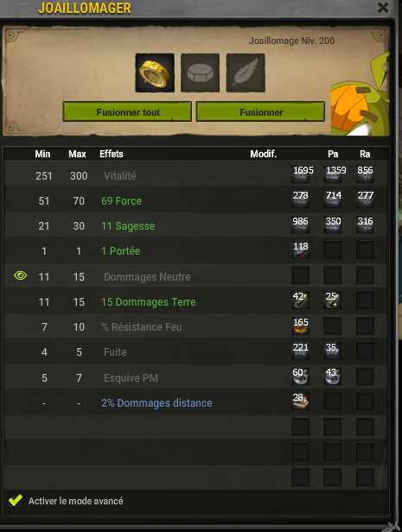Click the Effets column header
The width and height of the screenshot is (402, 532).
point(112,154)
